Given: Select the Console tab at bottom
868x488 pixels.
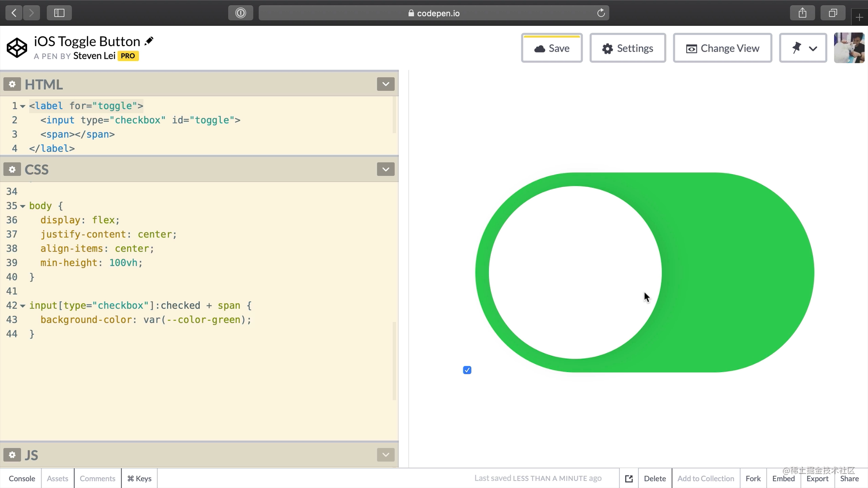Looking at the screenshot, I should click(21, 479).
